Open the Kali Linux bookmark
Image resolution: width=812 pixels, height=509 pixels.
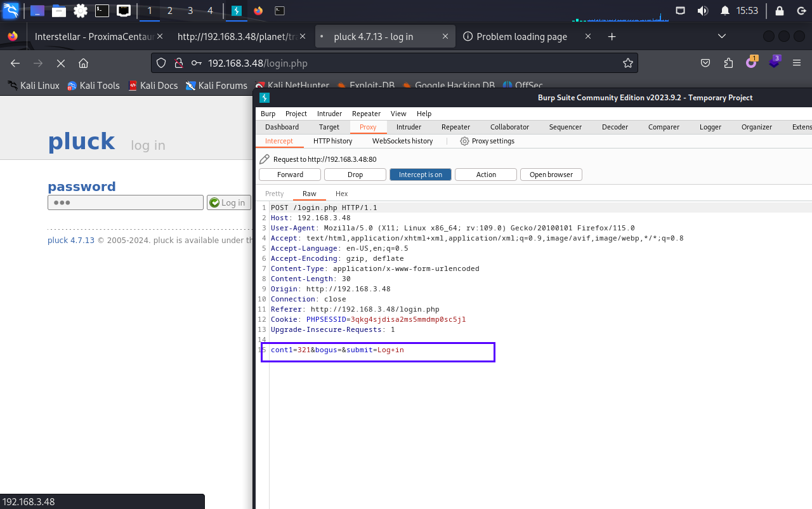[x=34, y=85]
